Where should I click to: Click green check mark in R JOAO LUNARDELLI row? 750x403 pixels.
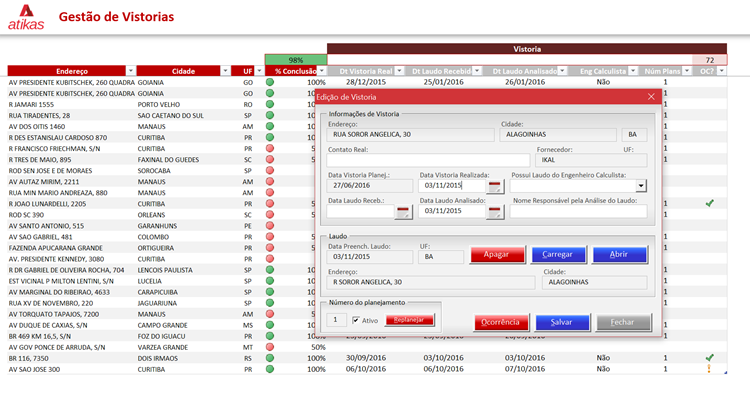709,203
